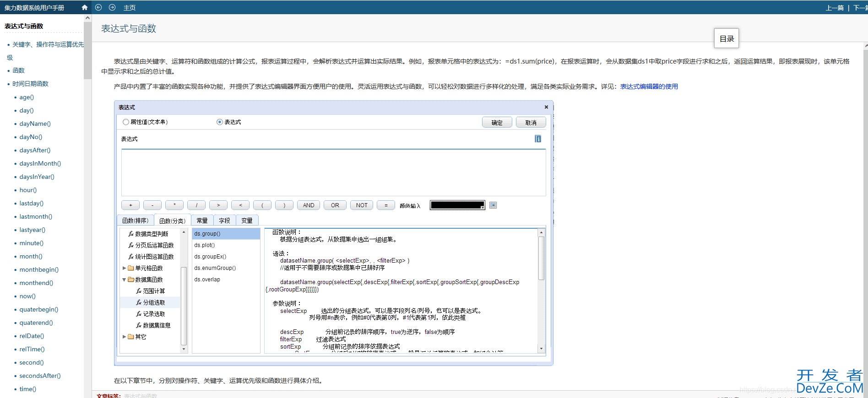868x398 pixels.
Task: Cancel with the 取消 button
Action: click(x=531, y=122)
